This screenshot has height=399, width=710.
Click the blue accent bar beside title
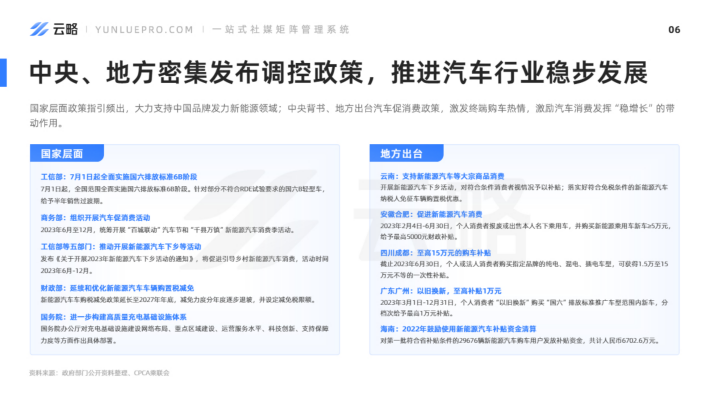point(3,72)
